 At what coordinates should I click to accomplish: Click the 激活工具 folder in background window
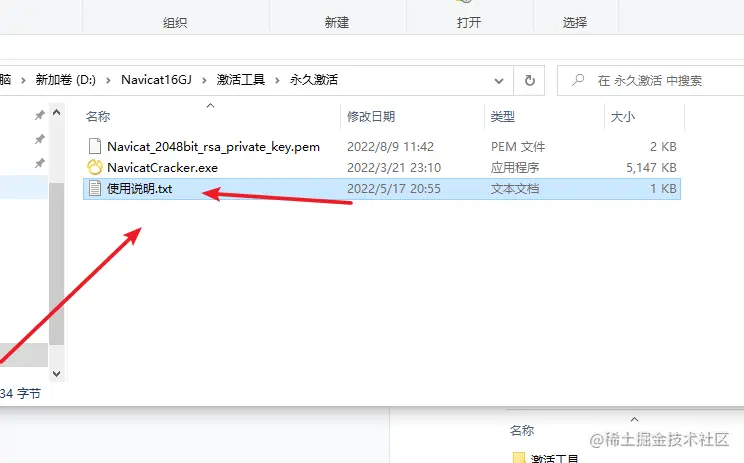coord(546,458)
